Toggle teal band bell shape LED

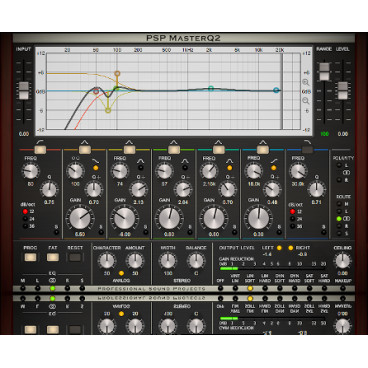(x=230, y=168)
